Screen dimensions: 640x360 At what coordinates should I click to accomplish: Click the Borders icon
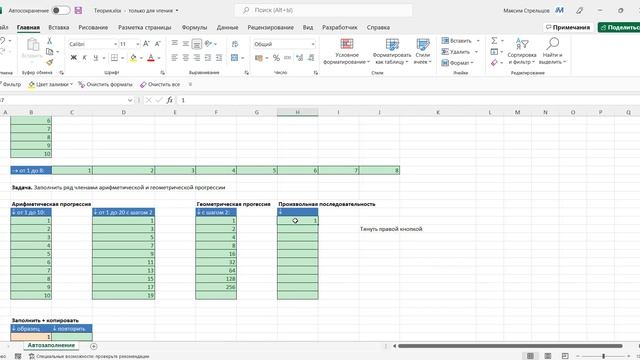[x=115, y=58]
